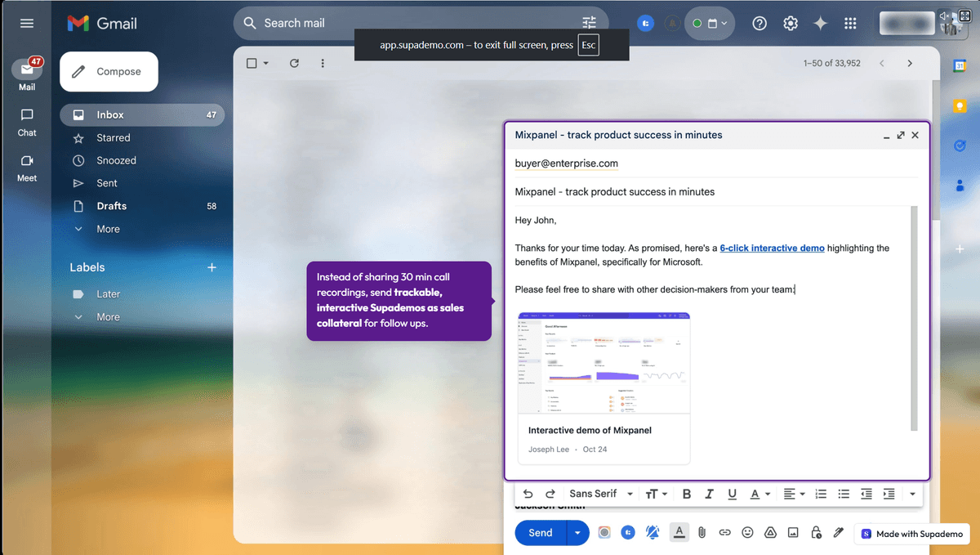Open the select messages dropdown arrow
This screenshot has height=555, width=980.
coord(265,63)
